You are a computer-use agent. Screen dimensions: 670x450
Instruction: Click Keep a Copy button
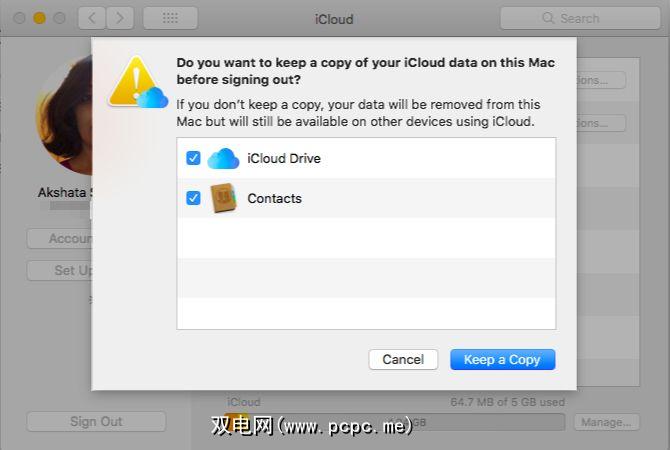[502, 359]
